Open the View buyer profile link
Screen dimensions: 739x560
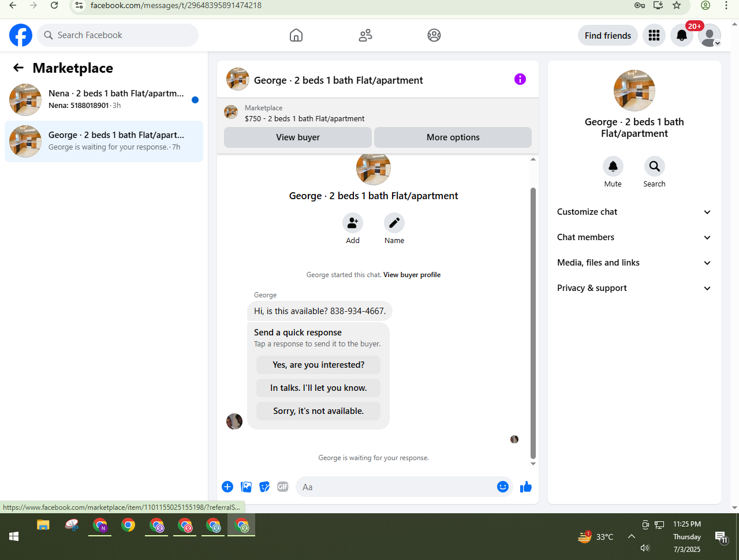(x=412, y=275)
